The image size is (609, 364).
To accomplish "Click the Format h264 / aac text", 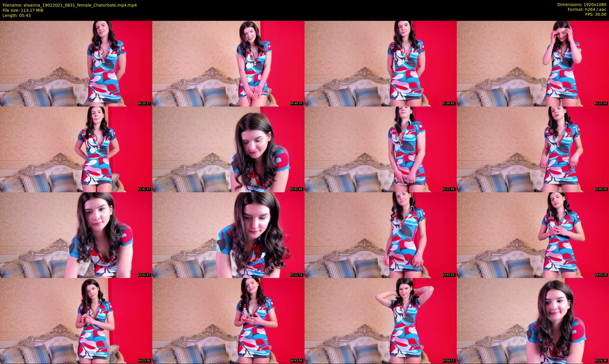I will pyautogui.click(x=587, y=9).
